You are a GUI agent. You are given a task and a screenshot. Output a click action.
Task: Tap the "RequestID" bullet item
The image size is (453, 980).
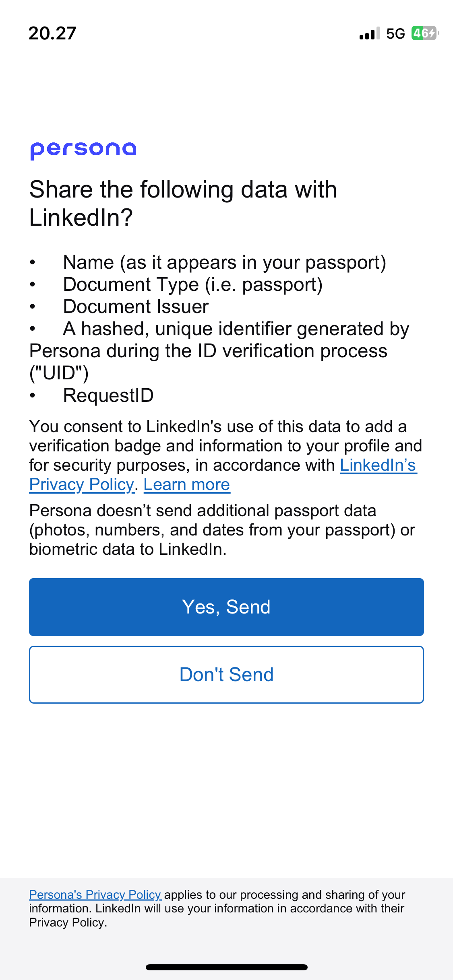click(108, 395)
